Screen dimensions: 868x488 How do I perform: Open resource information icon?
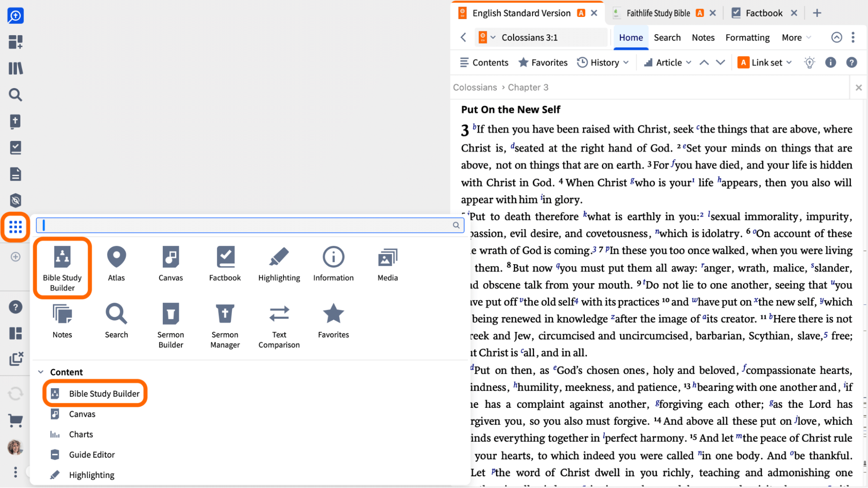pyautogui.click(x=830, y=62)
